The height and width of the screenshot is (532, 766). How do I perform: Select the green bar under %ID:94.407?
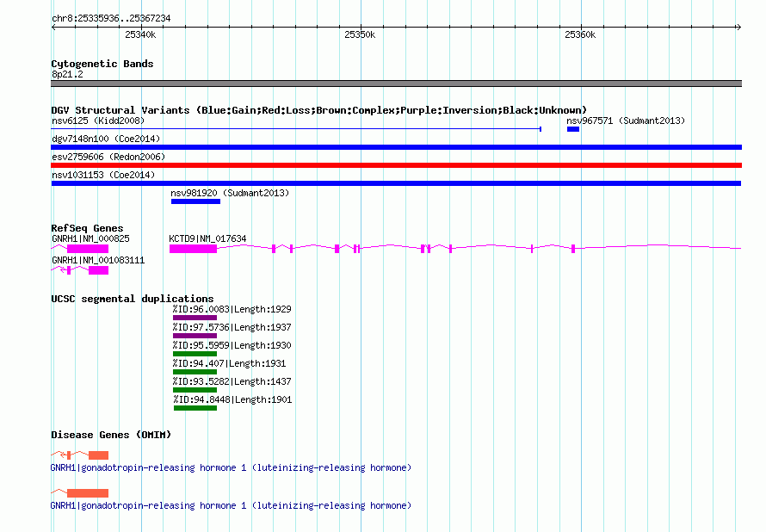point(195,372)
